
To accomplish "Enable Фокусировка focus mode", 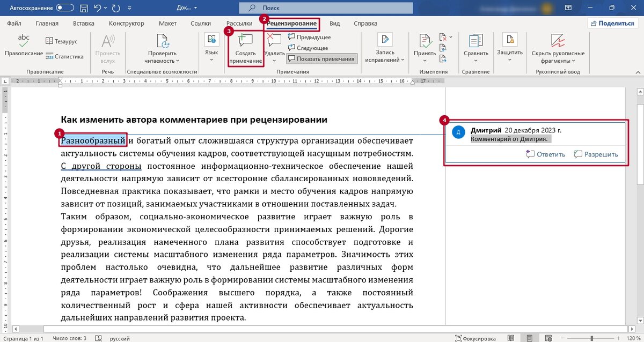I will [x=477, y=338].
